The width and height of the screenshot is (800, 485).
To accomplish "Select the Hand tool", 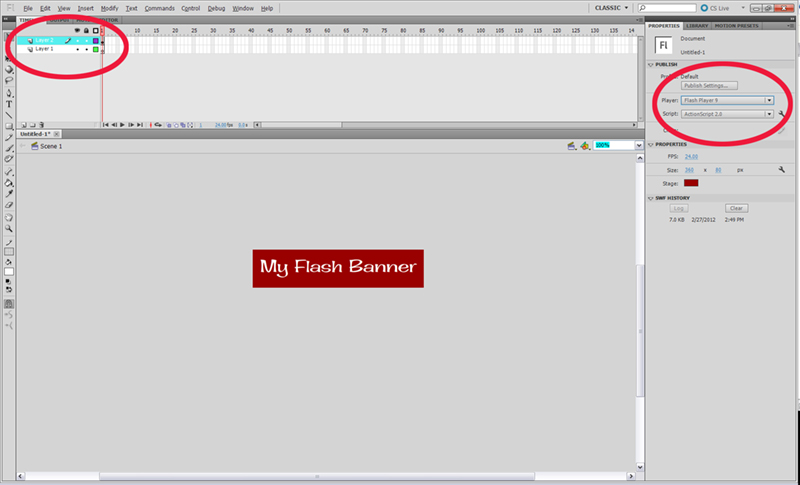I will pos(9,217).
